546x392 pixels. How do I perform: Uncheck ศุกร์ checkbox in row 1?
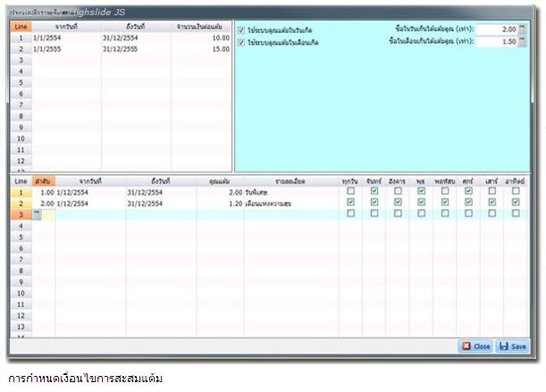(x=468, y=191)
